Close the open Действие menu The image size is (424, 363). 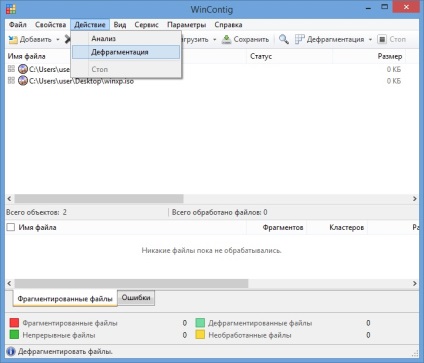pos(90,25)
